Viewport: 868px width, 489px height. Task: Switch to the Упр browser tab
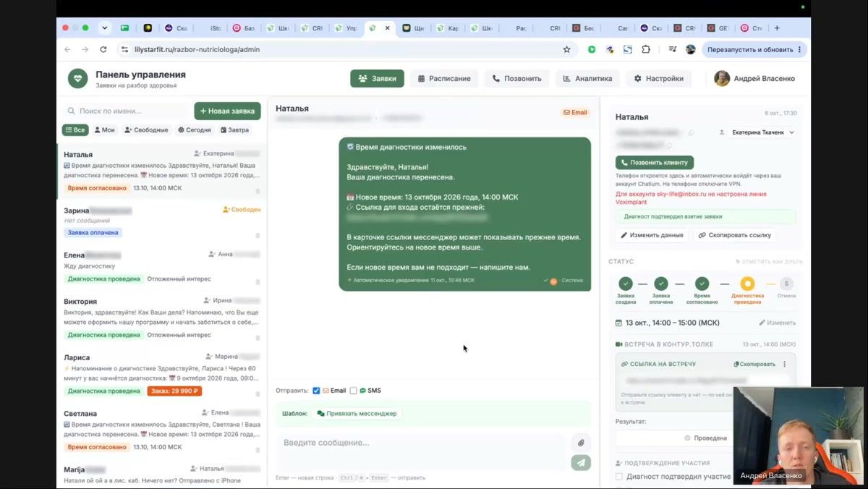[x=346, y=28]
